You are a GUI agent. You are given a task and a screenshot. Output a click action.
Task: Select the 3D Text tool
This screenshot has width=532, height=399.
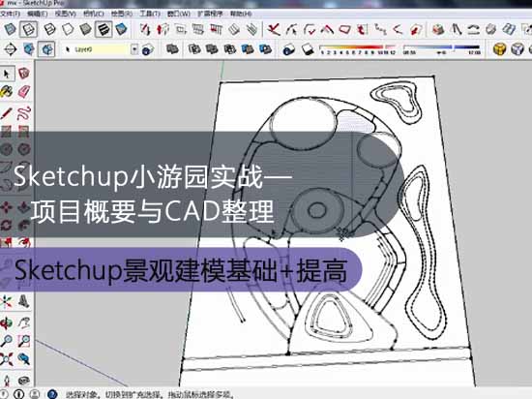tap(24, 301)
